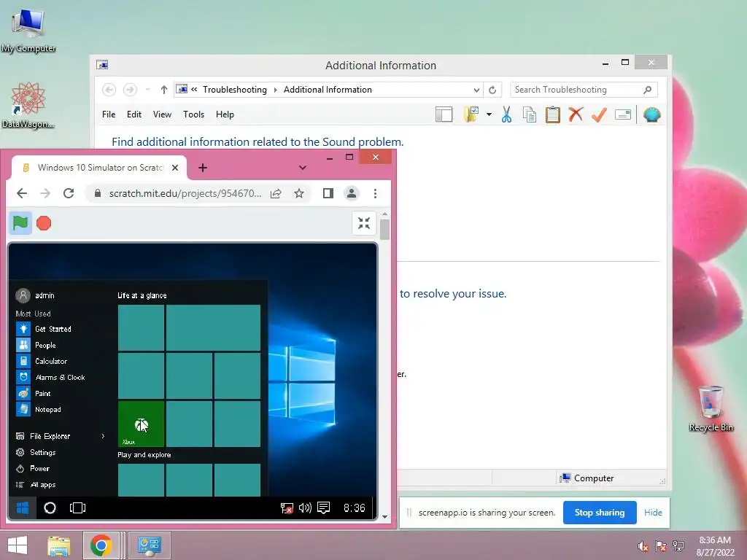
Task: Select the Windows 10 Simulator Chrome tab
Action: [99, 168]
